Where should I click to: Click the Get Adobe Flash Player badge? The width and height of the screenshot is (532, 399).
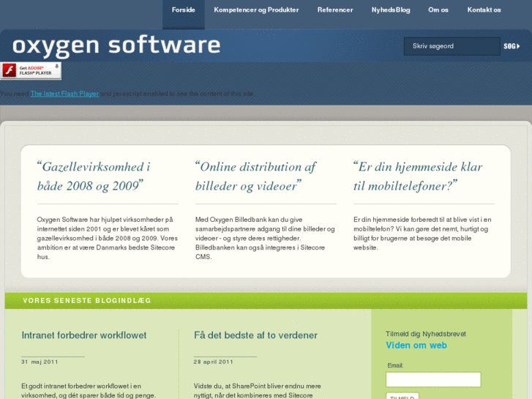[x=31, y=70]
